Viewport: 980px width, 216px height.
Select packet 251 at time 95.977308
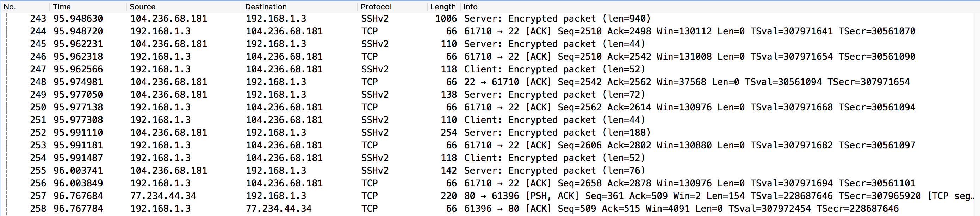(78, 120)
